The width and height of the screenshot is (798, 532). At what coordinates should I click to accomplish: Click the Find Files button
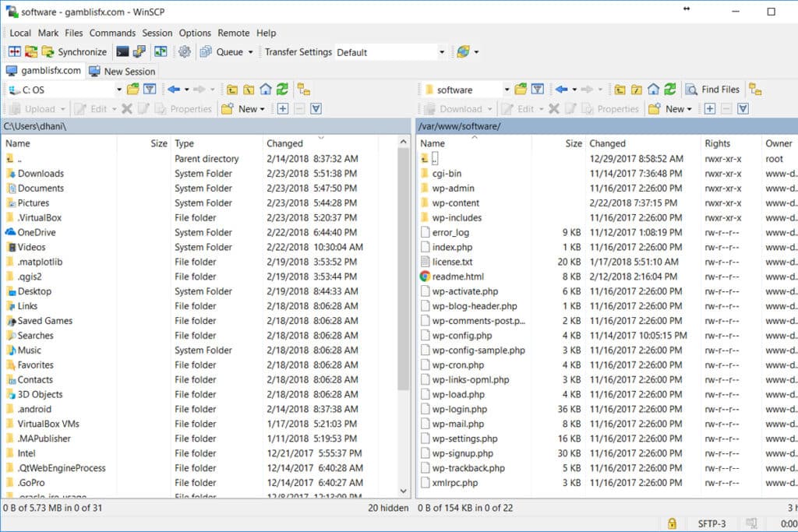pos(712,90)
